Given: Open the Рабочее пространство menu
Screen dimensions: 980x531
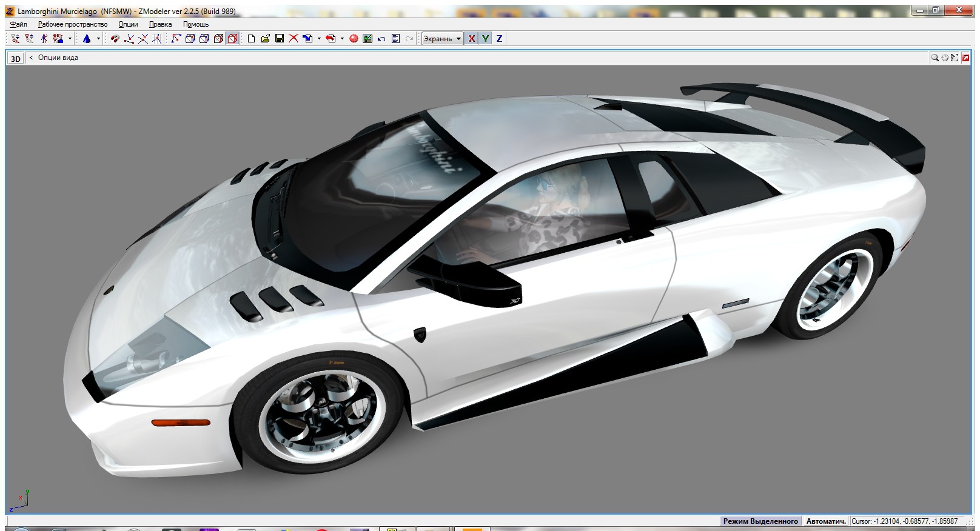Looking at the screenshot, I should (73, 24).
